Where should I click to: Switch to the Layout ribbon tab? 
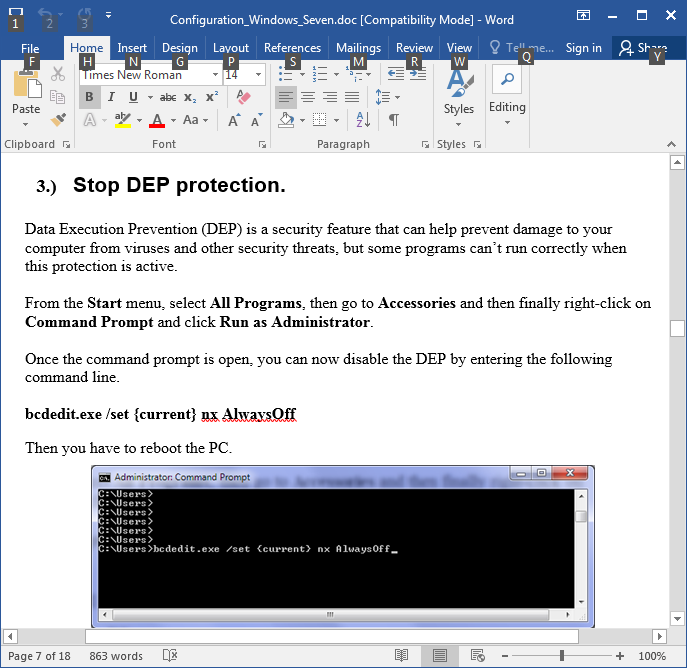pyautogui.click(x=231, y=48)
